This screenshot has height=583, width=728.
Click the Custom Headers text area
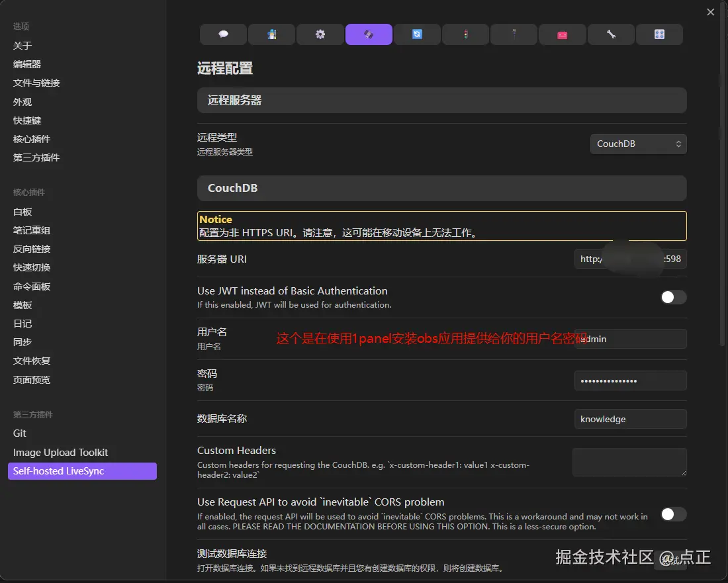click(x=629, y=463)
